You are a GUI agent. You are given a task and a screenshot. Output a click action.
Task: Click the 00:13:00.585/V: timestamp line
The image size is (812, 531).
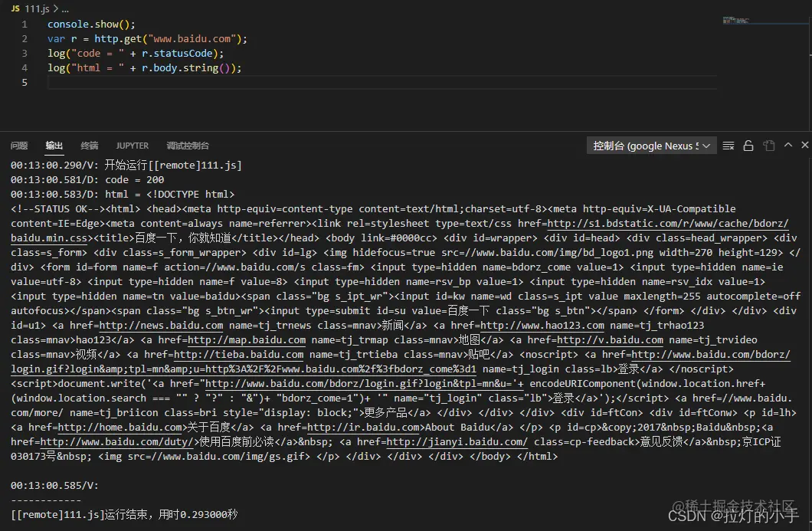(x=54, y=486)
